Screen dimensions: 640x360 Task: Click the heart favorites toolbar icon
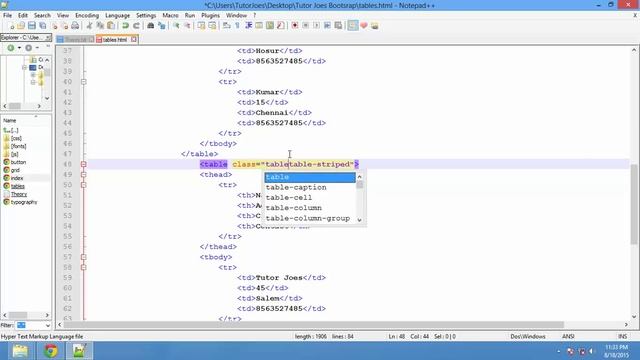[364, 26]
